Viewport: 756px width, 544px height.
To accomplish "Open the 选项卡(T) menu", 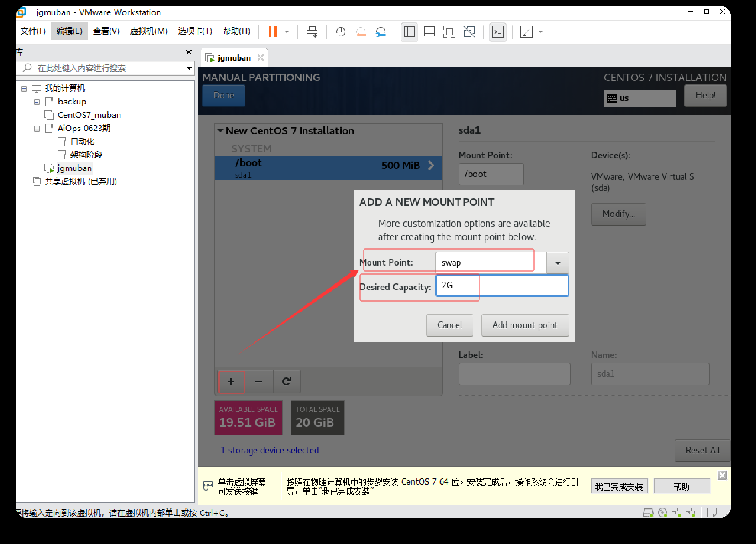I will [x=195, y=31].
